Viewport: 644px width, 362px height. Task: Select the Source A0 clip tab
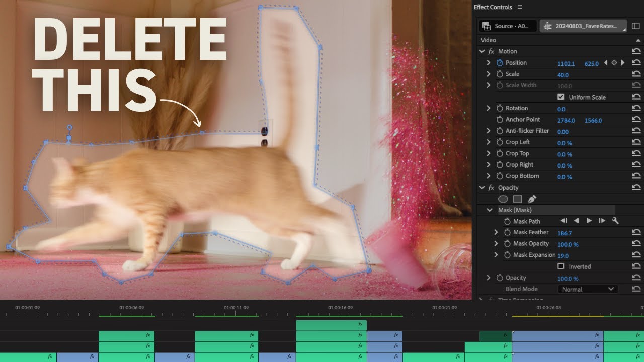[508, 26]
